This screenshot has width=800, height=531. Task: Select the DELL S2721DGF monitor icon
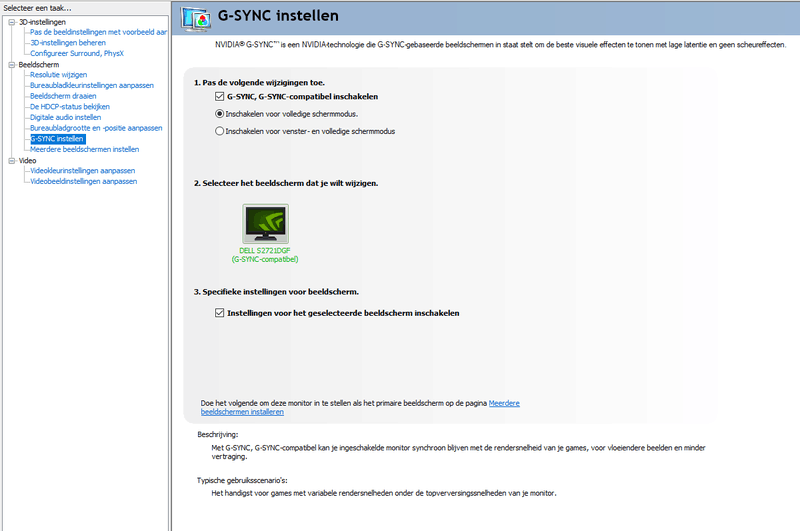coord(265,223)
